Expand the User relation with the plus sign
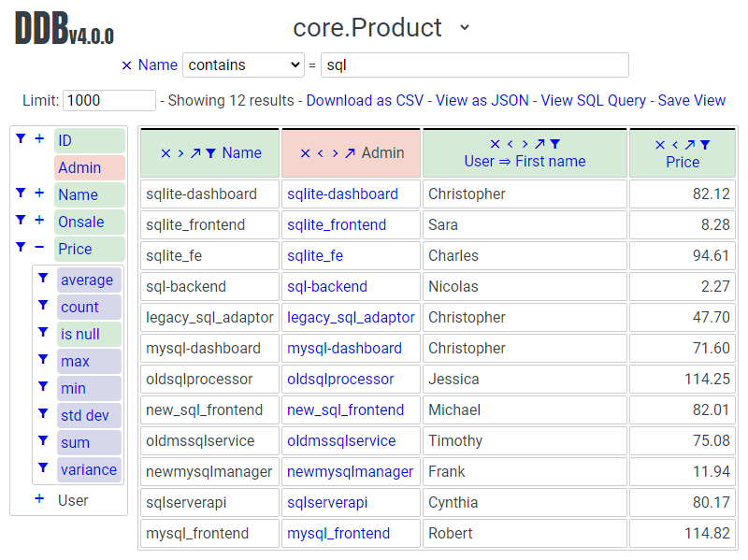Viewport: 748px width, 560px height. coord(39,499)
